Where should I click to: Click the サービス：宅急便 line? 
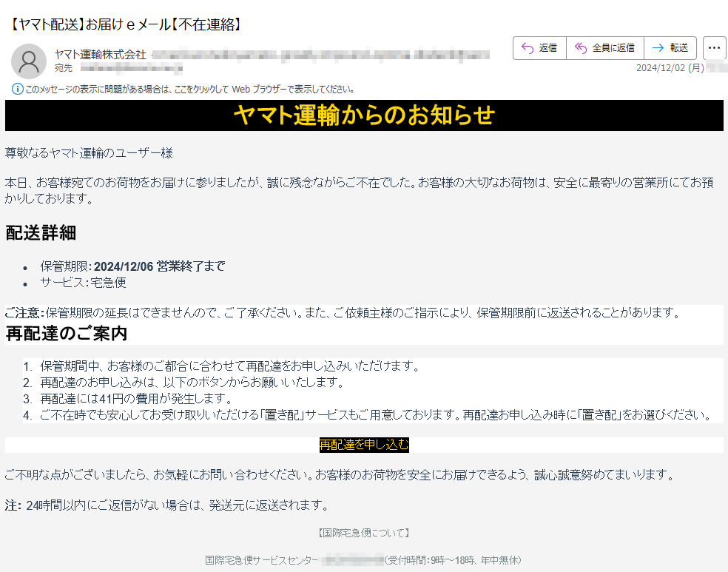point(83,282)
